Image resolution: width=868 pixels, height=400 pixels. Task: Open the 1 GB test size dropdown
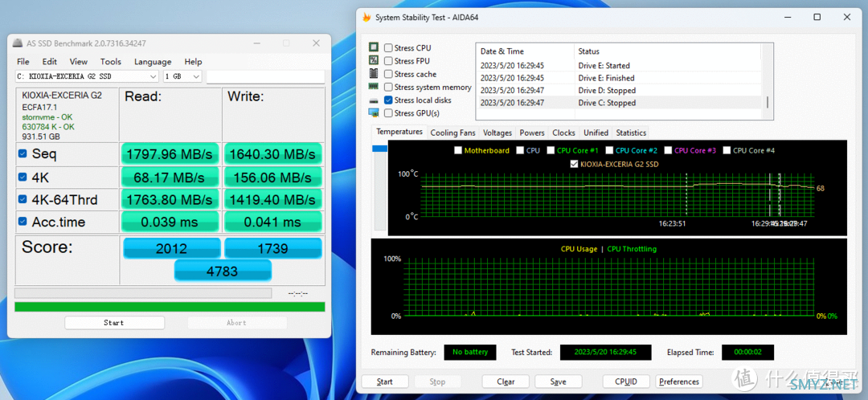tap(182, 76)
